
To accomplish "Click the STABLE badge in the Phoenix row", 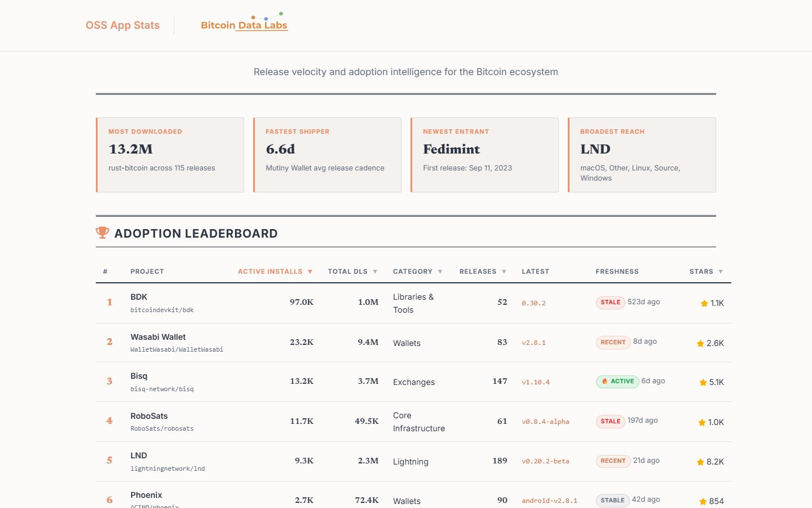I will pyautogui.click(x=612, y=501).
